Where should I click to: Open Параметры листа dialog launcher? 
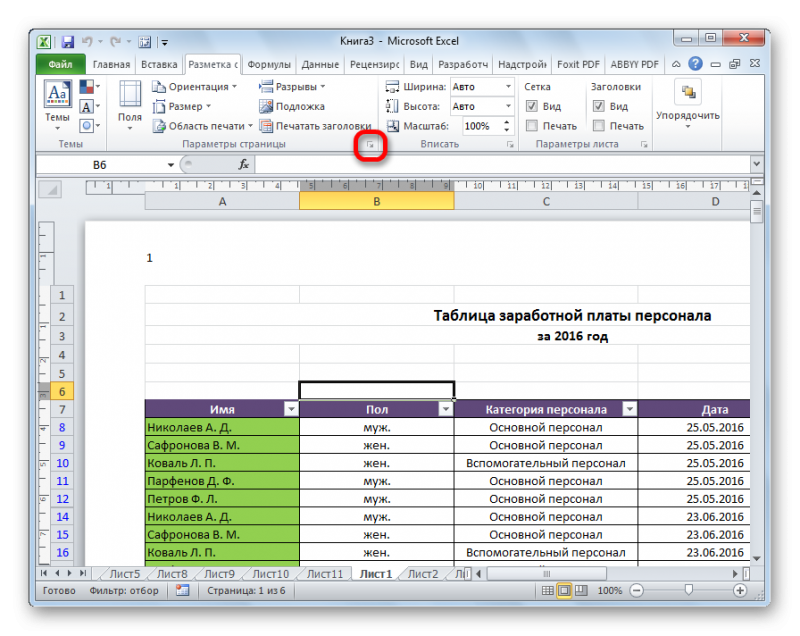tap(644, 145)
